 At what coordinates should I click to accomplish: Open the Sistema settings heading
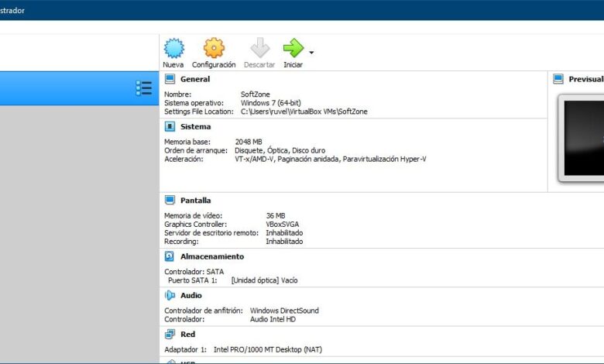tap(195, 127)
